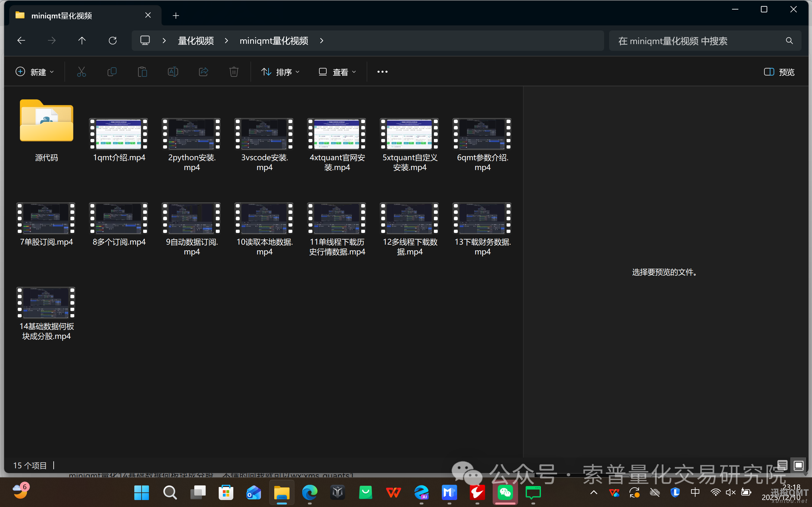
Task: Expand the 排序 sort dropdown
Action: [x=280, y=72]
